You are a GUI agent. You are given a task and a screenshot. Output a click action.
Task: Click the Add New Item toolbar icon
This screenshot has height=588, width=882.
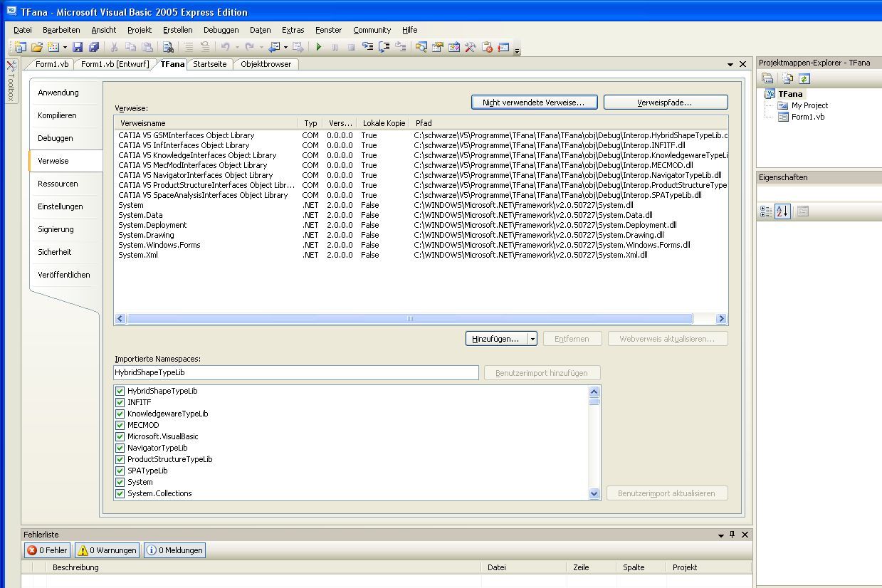53,48
